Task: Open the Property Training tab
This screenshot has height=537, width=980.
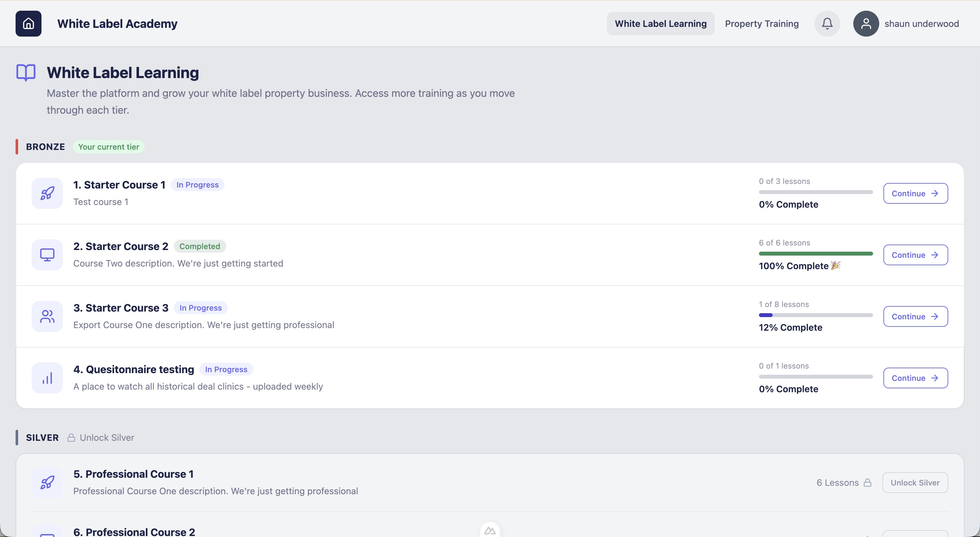Action: (762, 24)
